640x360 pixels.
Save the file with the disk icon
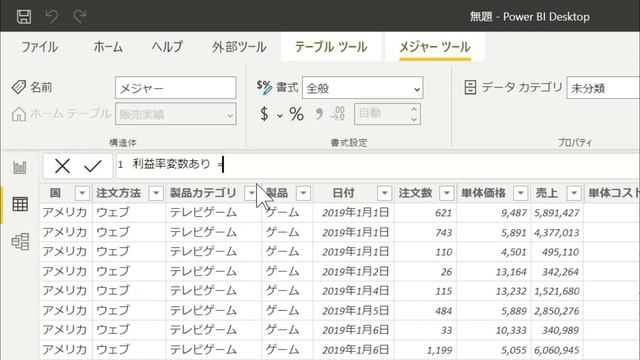pyautogui.click(x=24, y=17)
